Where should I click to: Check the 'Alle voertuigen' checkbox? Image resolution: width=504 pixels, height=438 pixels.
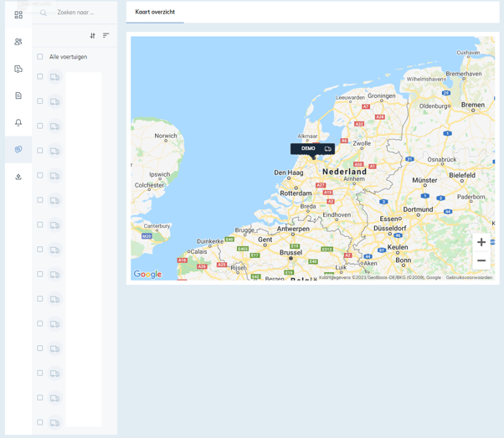click(40, 57)
